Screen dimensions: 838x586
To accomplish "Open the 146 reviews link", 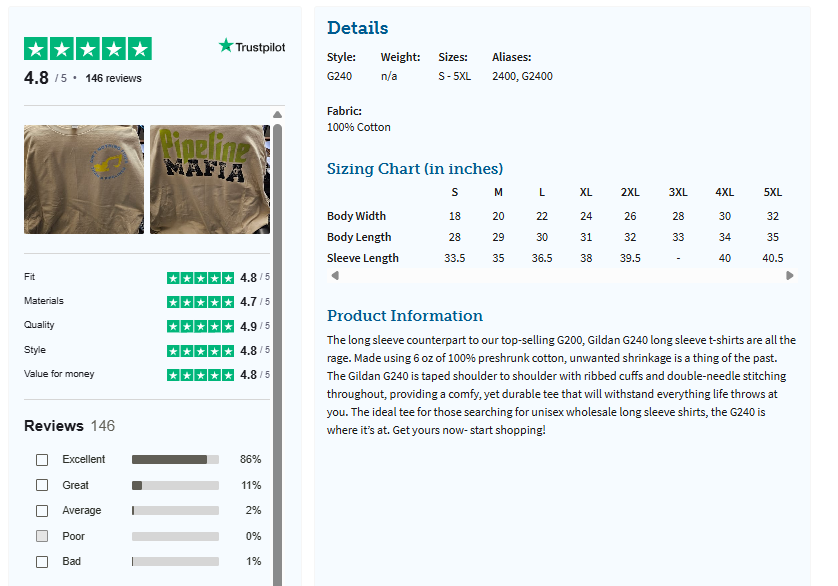I will tap(113, 78).
